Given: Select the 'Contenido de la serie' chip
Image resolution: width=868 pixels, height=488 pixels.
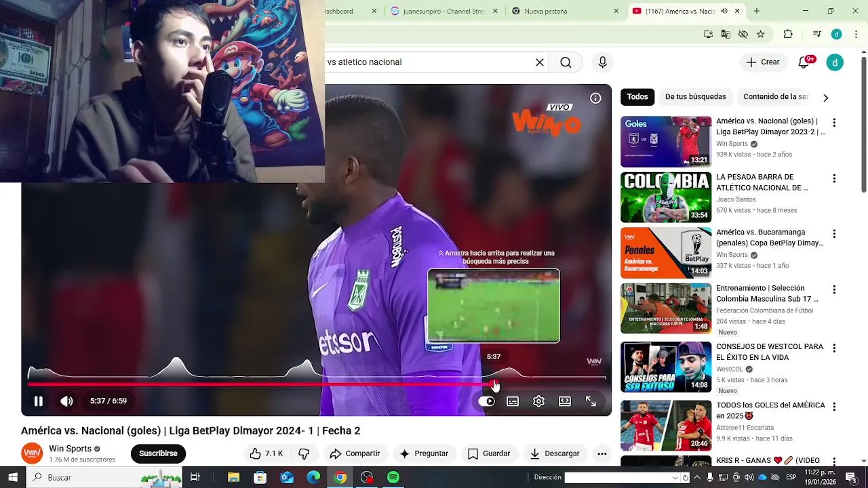Looking at the screenshot, I should coord(776,97).
